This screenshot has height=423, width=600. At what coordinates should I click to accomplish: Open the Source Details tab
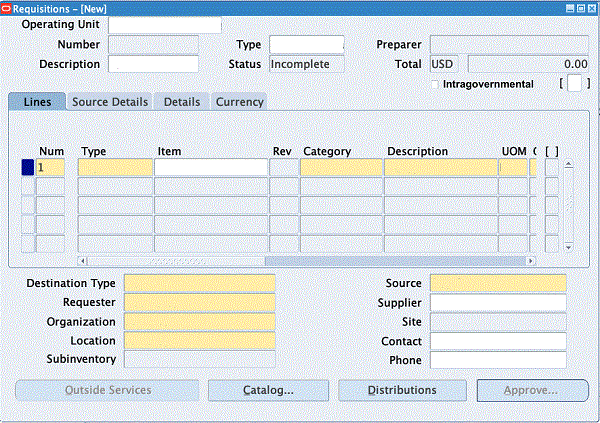tap(110, 102)
